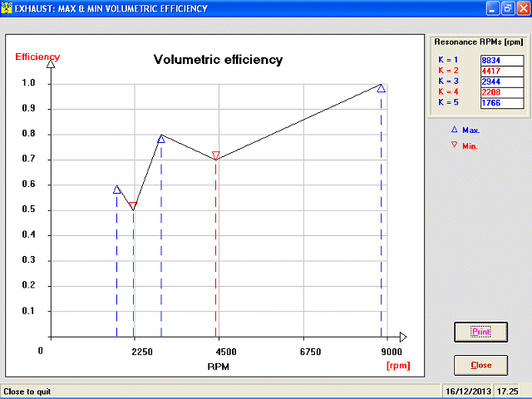Image resolution: width=532 pixels, height=399 pixels.
Task: Click the window title bar text
Action: (x=111, y=8)
